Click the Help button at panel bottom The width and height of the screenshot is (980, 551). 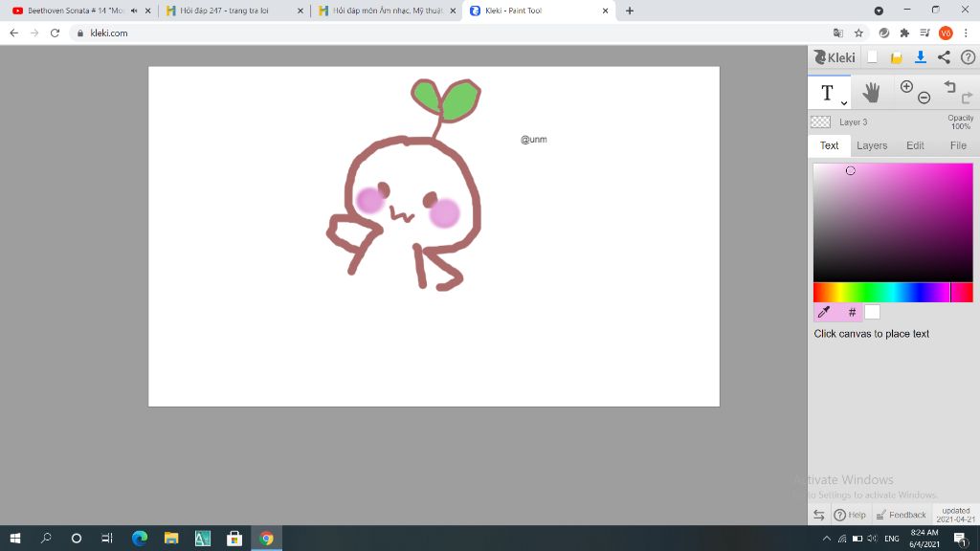pyautogui.click(x=850, y=515)
